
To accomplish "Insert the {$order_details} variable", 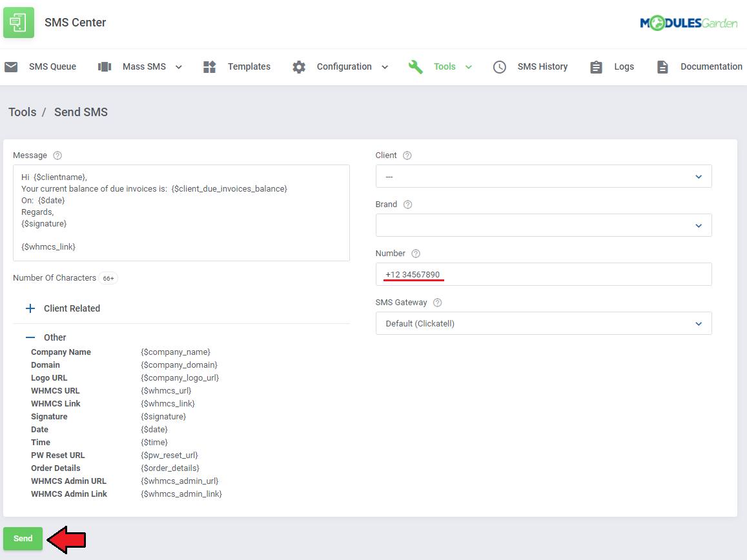I will point(170,468).
